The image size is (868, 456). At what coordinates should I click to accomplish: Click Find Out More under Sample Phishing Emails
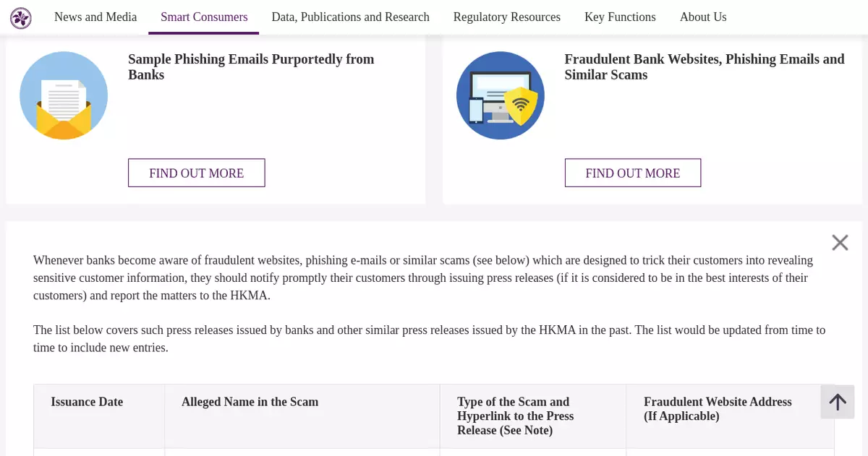(197, 173)
